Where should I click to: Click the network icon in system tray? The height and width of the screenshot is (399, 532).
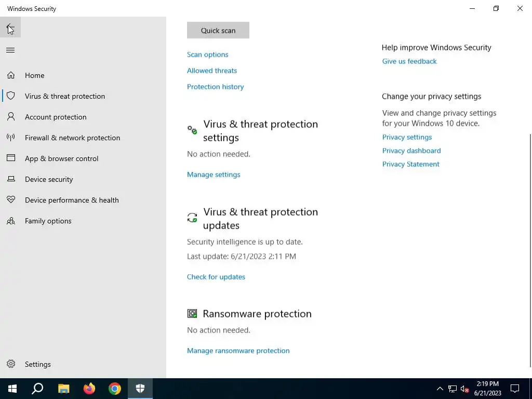coord(453,389)
